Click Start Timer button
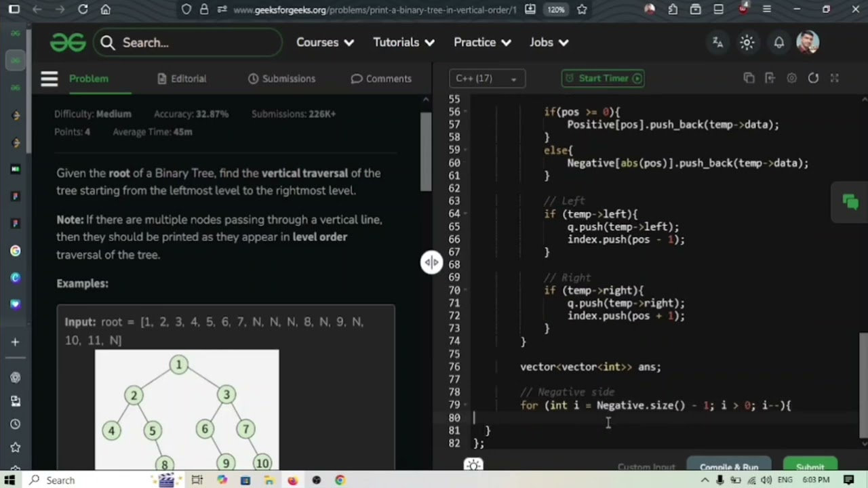This screenshot has height=488, width=868. click(x=603, y=79)
